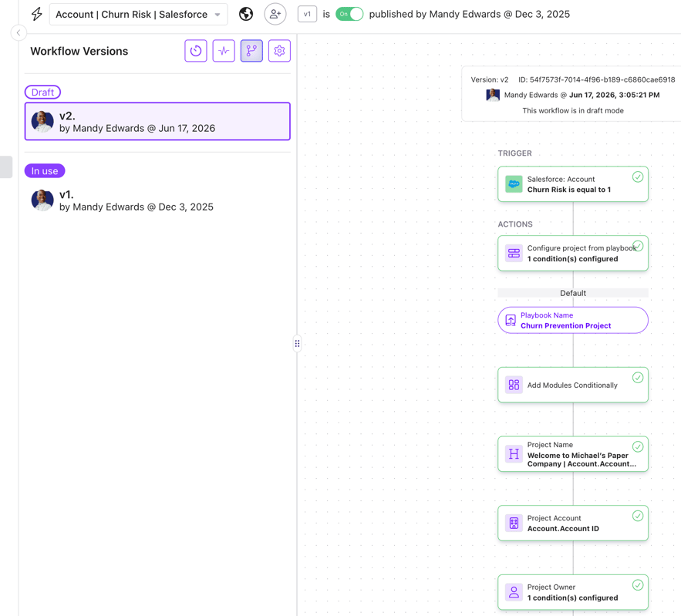Screen dimensions: 681x616
Task: Click the checkmark on Project Account node
Action: (638, 516)
